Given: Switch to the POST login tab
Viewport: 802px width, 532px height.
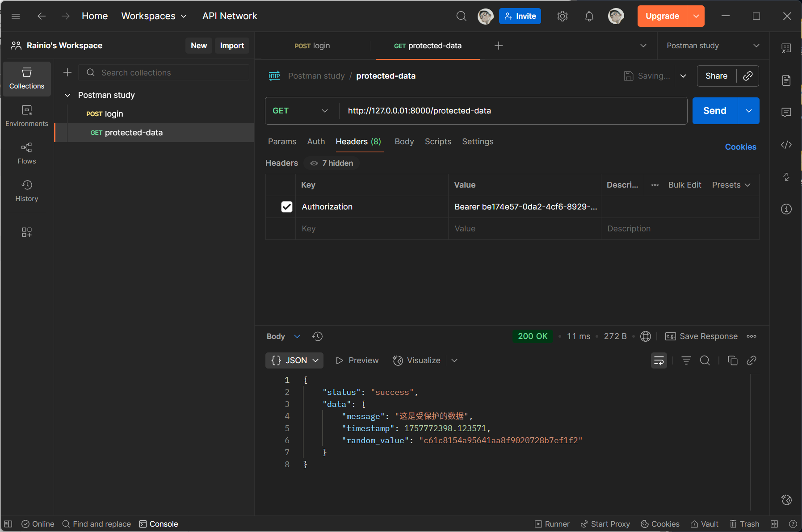Looking at the screenshot, I should click(x=312, y=46).
